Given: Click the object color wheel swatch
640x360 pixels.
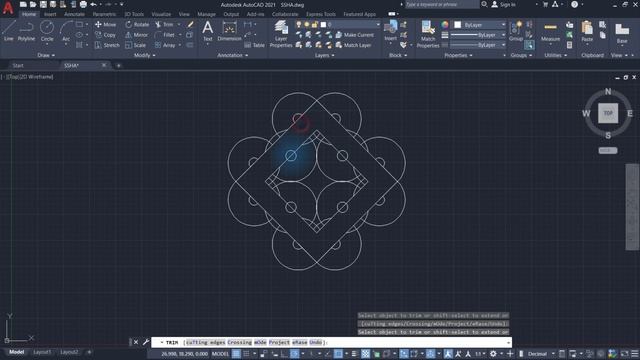Looking at the screenshot, I should click(444, 25).
